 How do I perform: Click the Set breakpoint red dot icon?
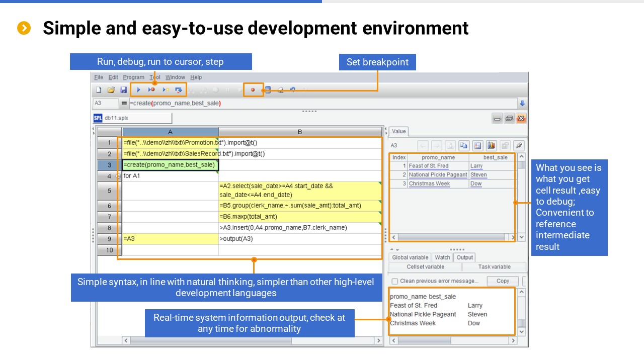pyautogui.click(x=253, y=90)
